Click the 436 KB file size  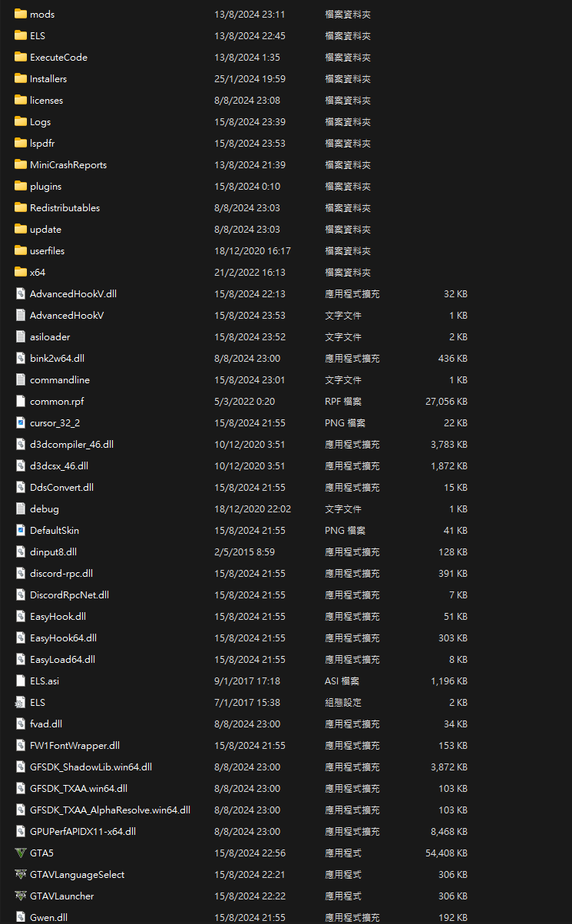tap(452, 358)
